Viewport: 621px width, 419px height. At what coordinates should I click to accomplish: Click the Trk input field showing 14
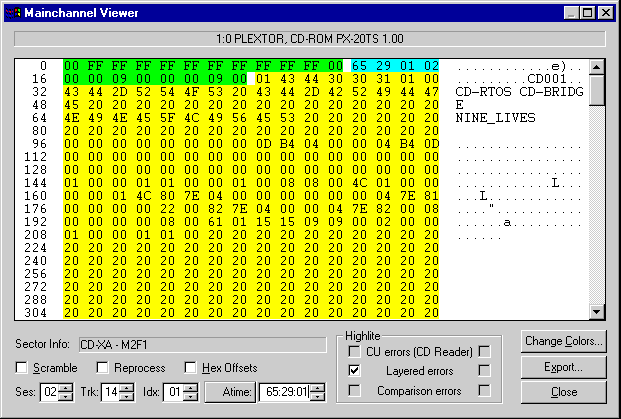[111, 392]
